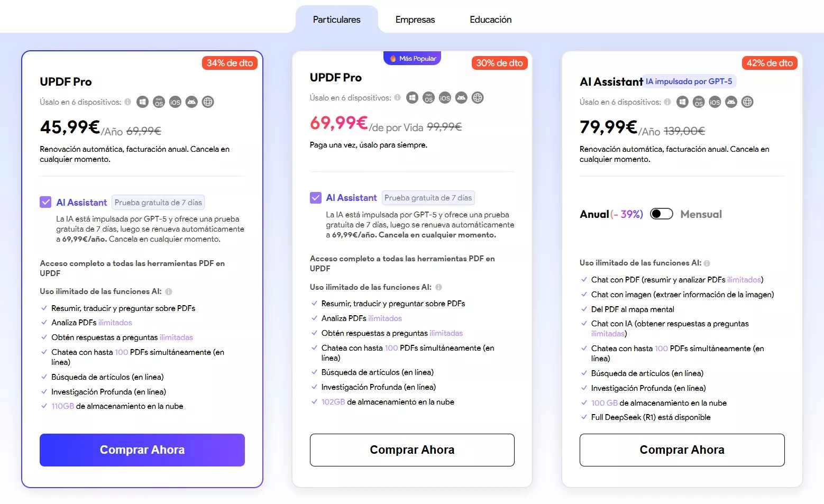This screenshot has height=504, width=824.
Task: Click Windows icon in the 45,99€ annual plan
Action: pyautogui.click(x=142, y=102)
